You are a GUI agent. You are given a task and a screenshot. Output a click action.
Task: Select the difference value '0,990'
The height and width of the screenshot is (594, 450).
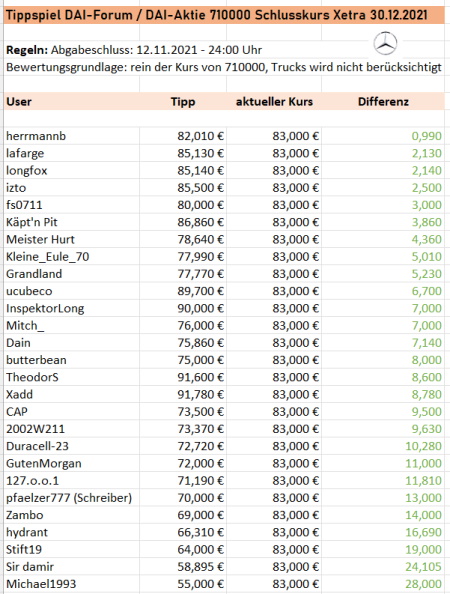point(427,136)
